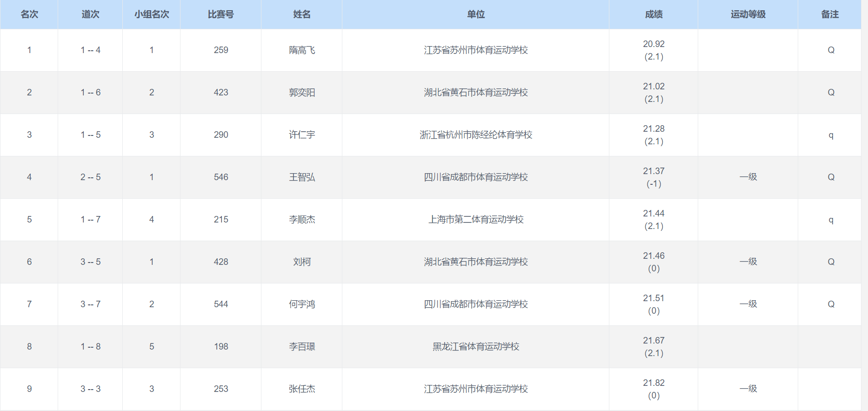Click lane entry 1 -- 7
The height and width of the screenshot is (411, 868).
pos(90,220)
